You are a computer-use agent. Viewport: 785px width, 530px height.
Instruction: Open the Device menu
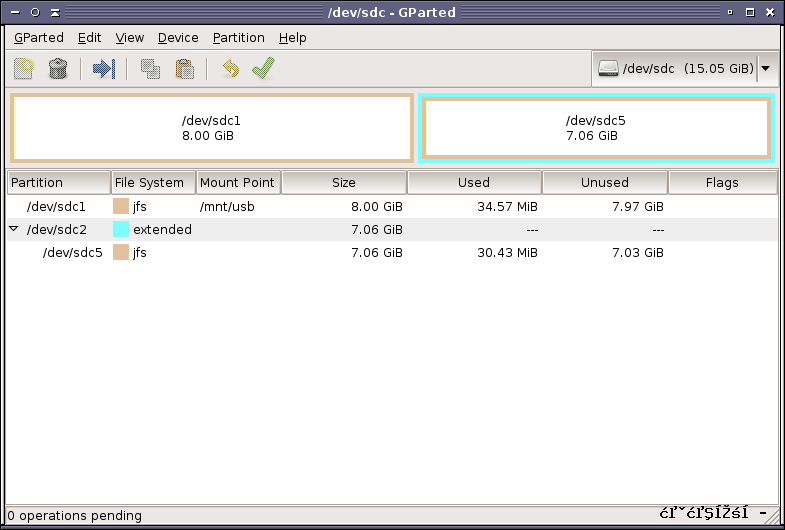pos(178,38)
